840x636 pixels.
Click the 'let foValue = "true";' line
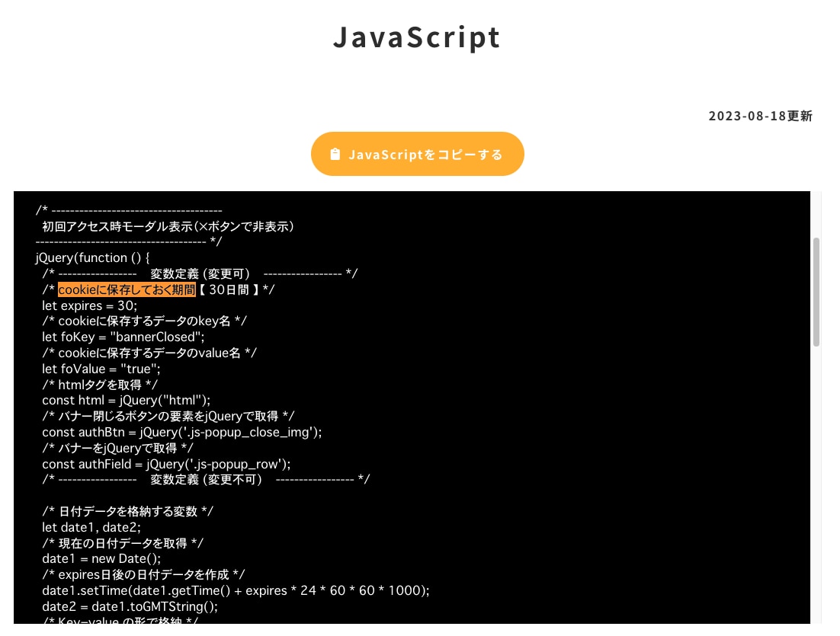click(101, 369)
